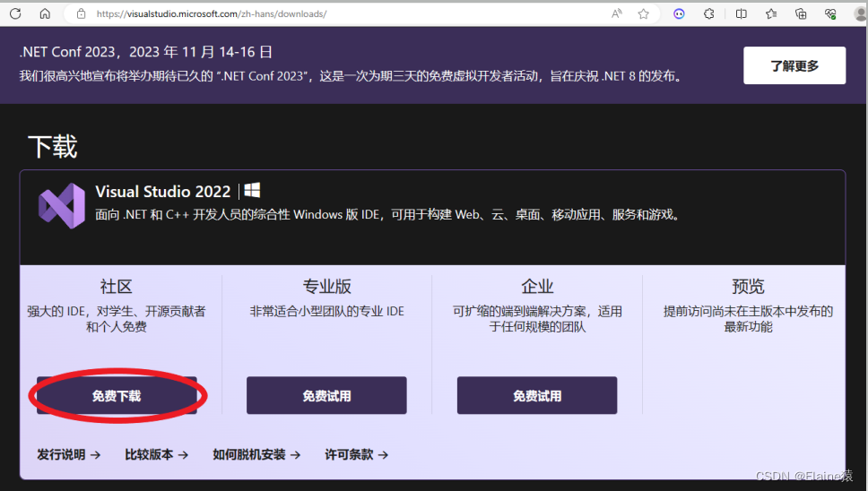Click the 预览 edition heading
868x491 pixels.
[748, 287]
